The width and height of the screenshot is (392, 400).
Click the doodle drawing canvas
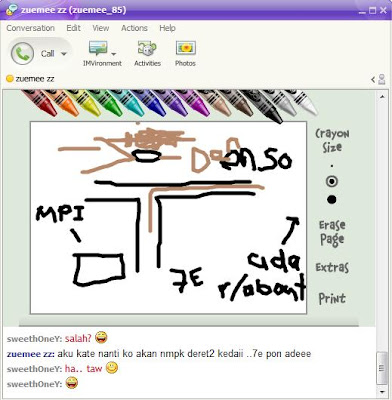168,218
